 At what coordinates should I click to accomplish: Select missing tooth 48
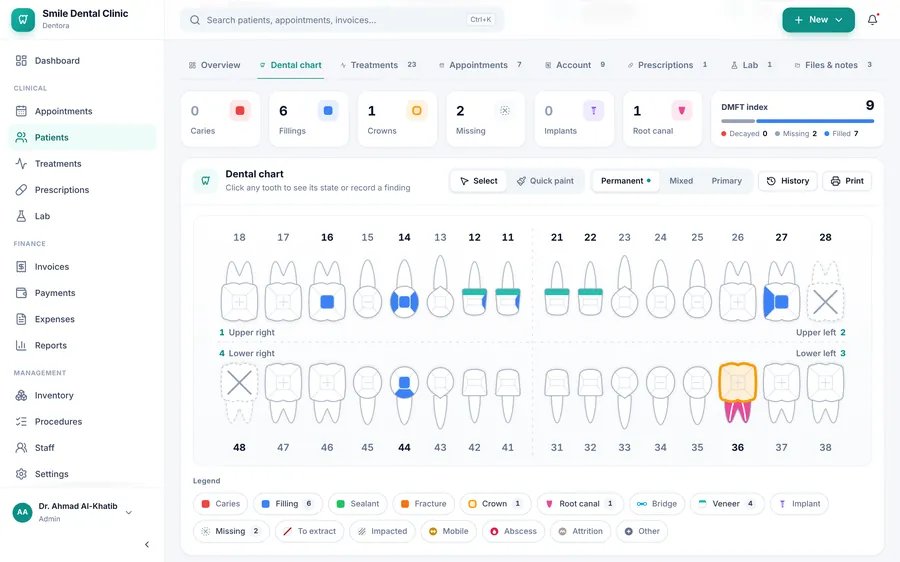tap(239, 394)
